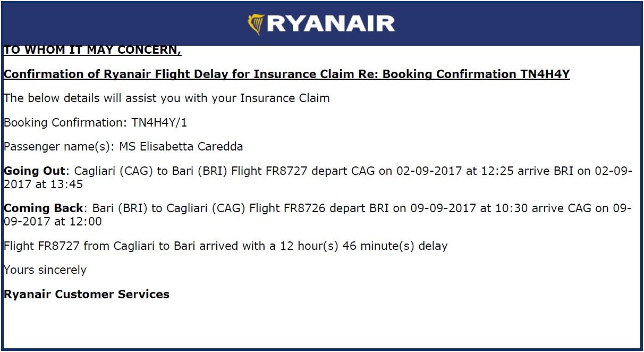The width and height of the screenshot is (644, 352).
Task: Click the empty white area below the signature
Action: click(x=319, y=324)
